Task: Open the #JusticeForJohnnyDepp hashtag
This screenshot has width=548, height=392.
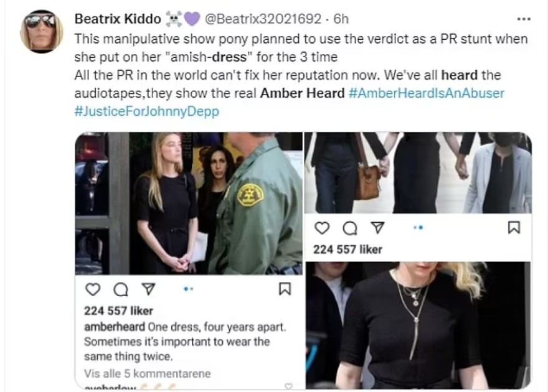Action: coord(147,111)
